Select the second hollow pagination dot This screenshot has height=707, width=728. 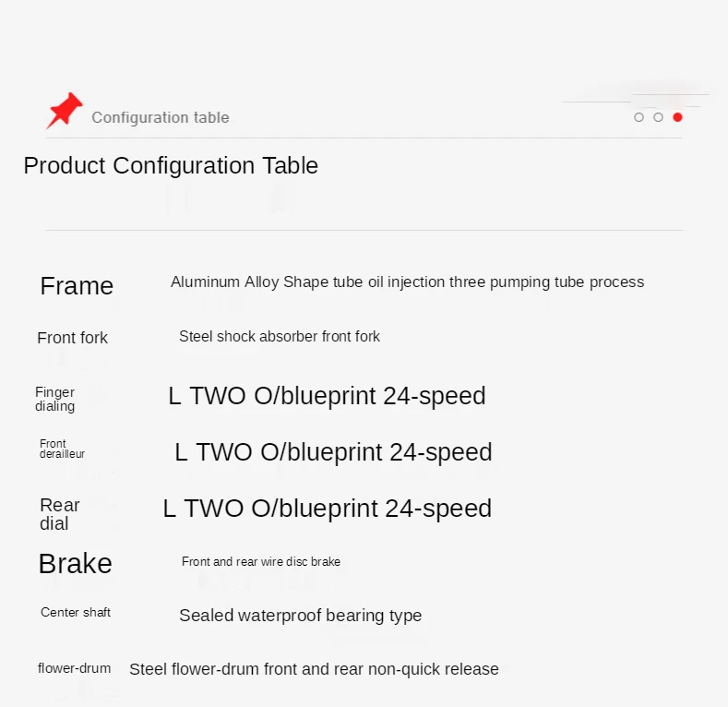[x=658, y=117]
